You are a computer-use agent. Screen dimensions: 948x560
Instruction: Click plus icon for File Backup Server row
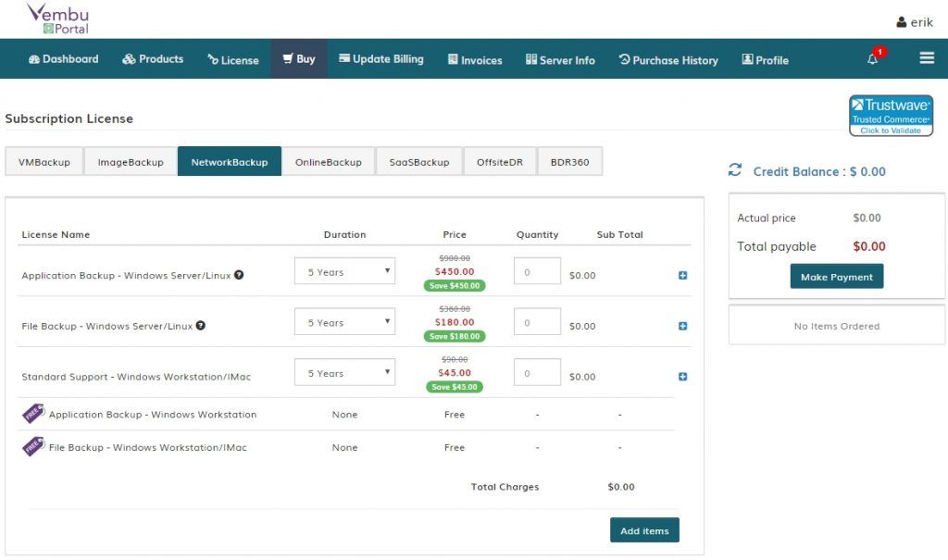(x=682, y=326)
